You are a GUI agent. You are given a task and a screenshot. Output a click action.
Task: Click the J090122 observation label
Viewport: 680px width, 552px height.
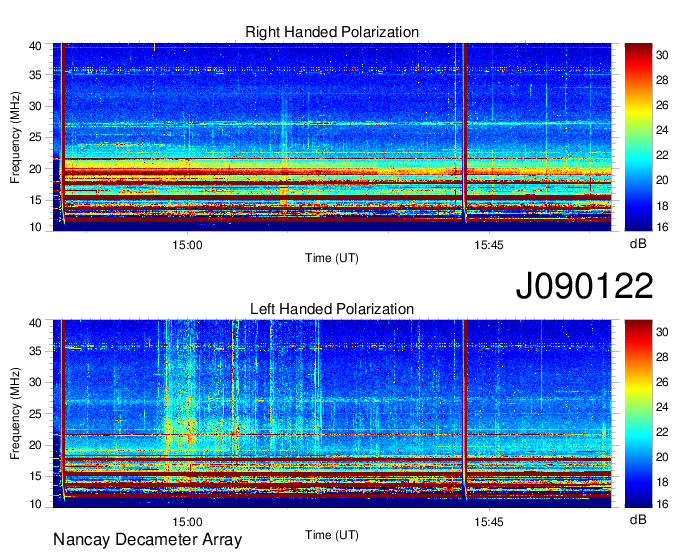tap(584, 286)
